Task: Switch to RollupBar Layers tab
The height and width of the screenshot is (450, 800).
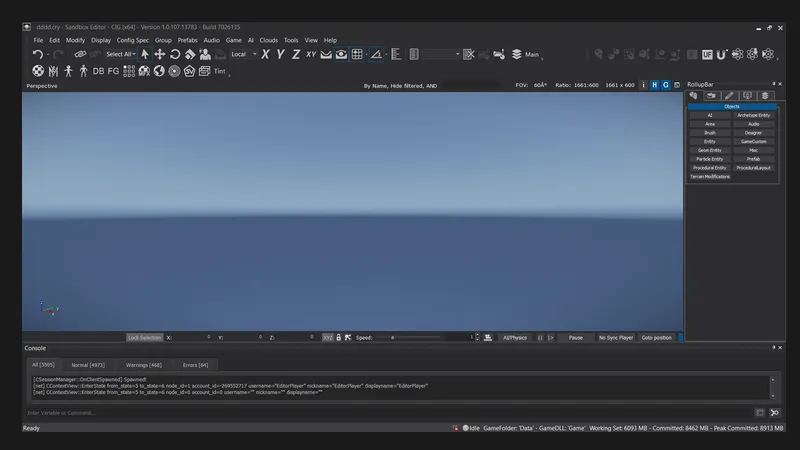Action: pyautogui.click(x=765, y=95)
